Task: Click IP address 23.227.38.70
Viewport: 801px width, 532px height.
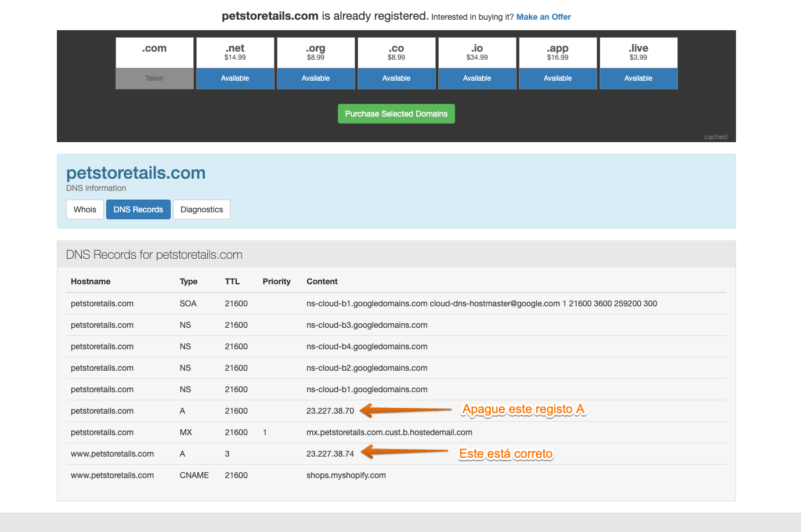Action: 330,411
